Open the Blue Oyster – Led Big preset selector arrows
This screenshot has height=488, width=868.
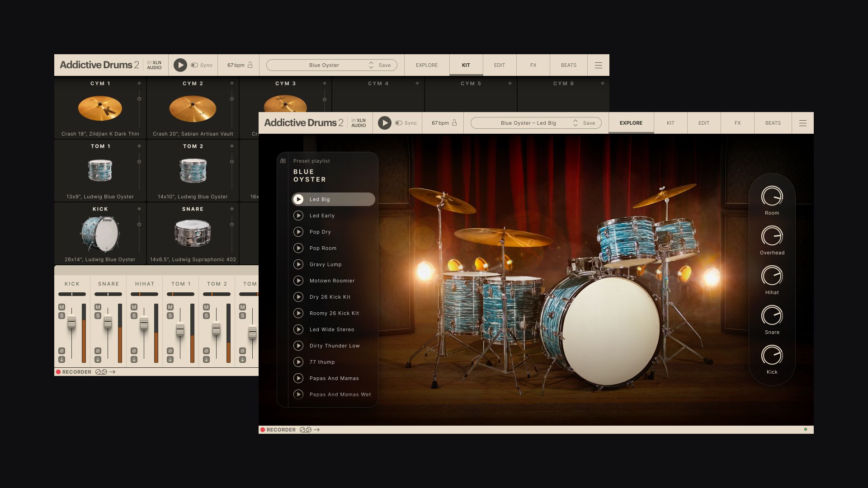(x=576, y=123)
